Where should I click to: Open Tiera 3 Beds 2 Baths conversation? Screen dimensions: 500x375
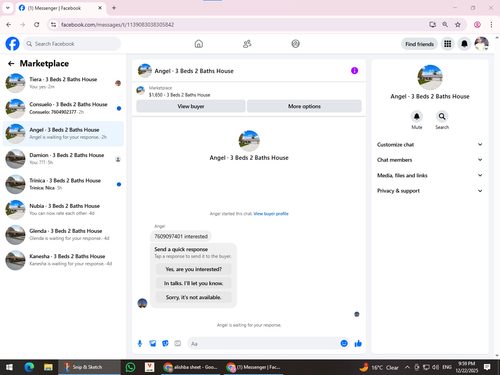tap(63, 83)
